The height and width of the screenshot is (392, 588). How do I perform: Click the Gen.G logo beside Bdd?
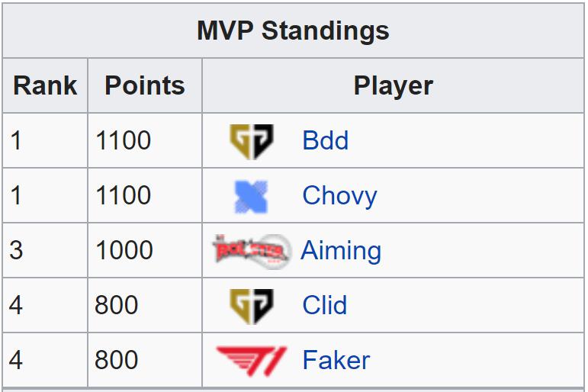pyautogui.click(x=252, y=141)
